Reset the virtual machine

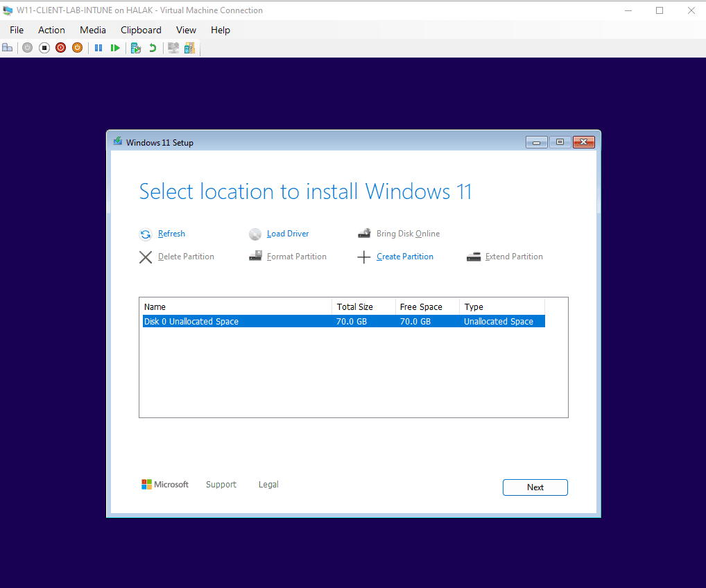click(x=115, y=47)
